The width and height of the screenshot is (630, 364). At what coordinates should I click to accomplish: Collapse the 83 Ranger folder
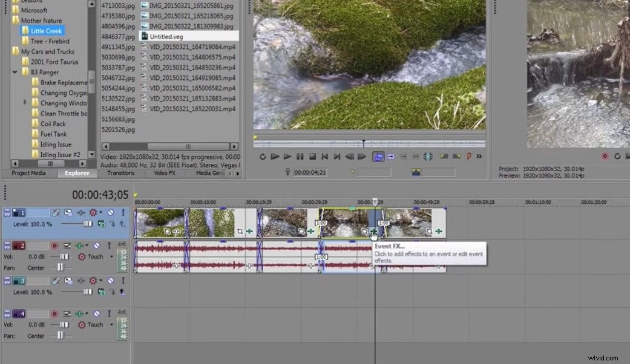coord(15,72)
